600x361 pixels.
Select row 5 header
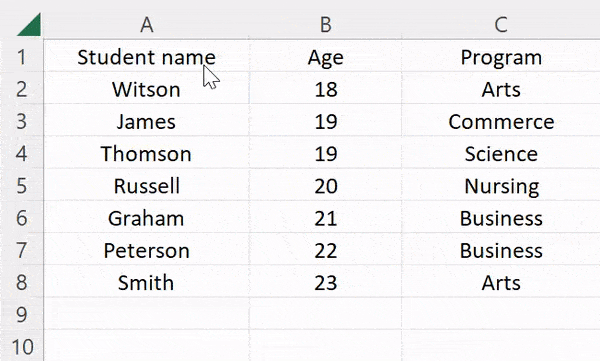coord(22,186)
